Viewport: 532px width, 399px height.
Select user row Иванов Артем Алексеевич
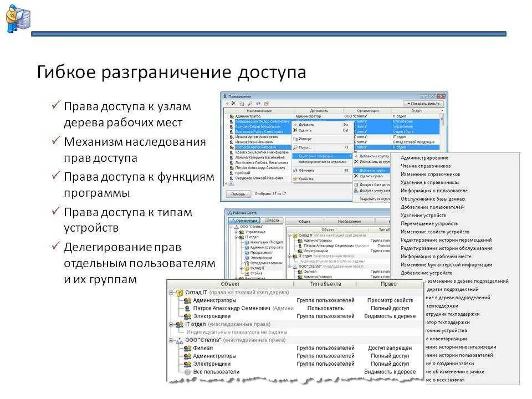(x=257, y=137)
